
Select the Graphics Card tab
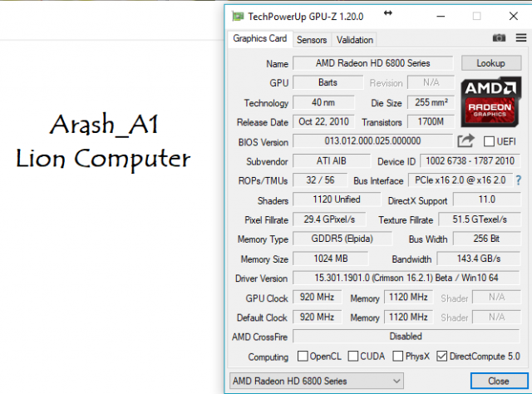click(x=259, y=38)
